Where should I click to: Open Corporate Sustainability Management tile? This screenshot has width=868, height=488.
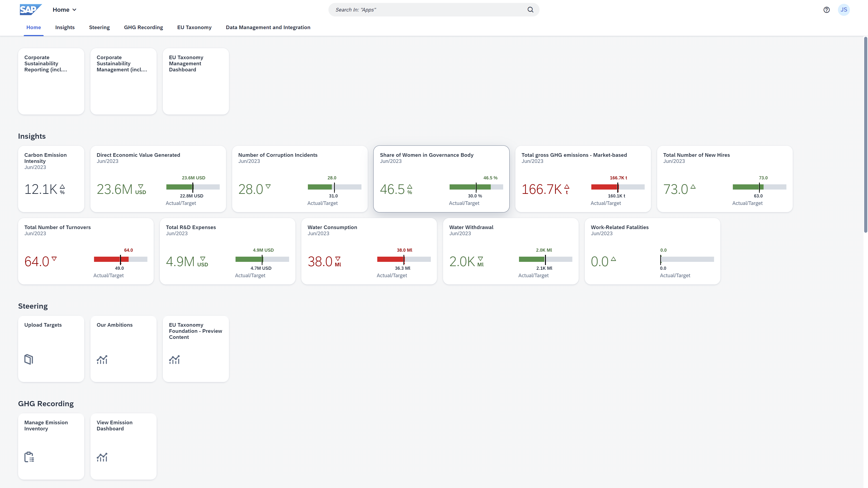(x=123, y=81)
